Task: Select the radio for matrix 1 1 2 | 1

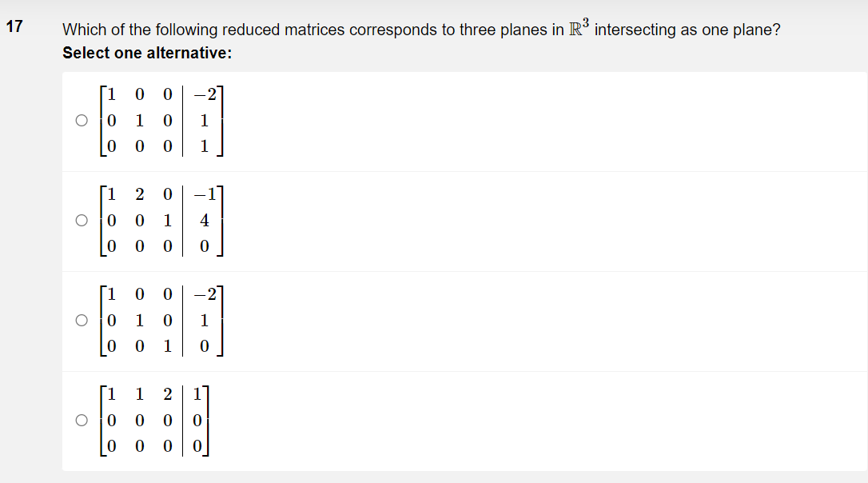Action: pos(82,421)
